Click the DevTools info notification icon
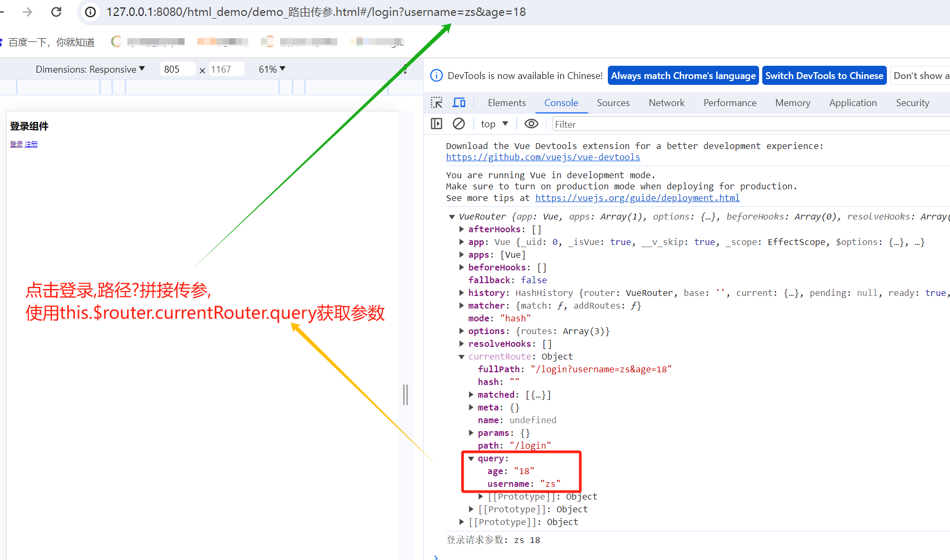950x560 pixels. (437, 75)
